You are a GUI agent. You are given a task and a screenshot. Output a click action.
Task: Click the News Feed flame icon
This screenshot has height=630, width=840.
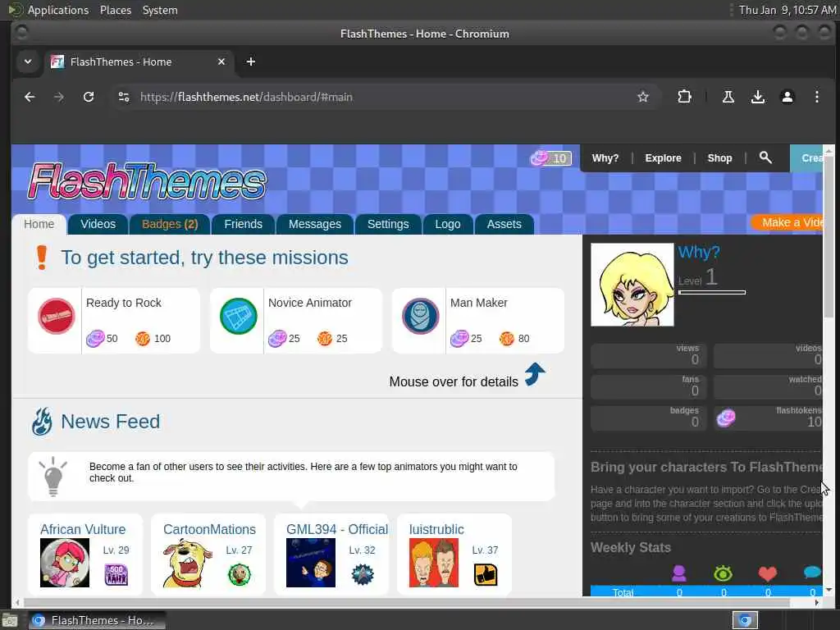point(42,422)
